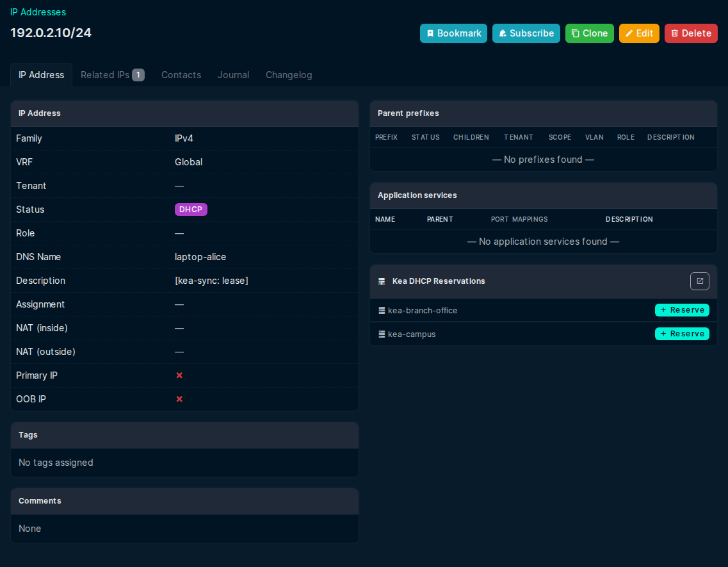Open the kea-campus server link
The width and height of the screenshot is (728, 567).
(x=411, y=334)
